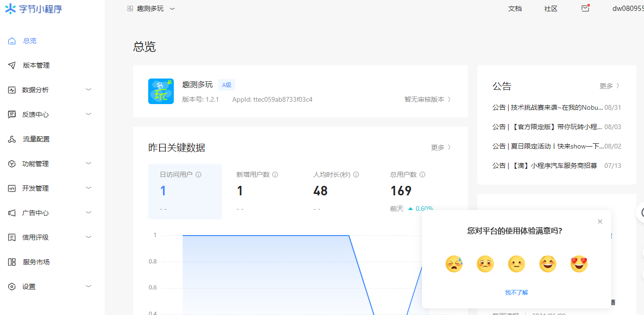Click the grid icon beside 趣测多玩 selector
This screenshot has width=644, height=315.
coord(130,9)
